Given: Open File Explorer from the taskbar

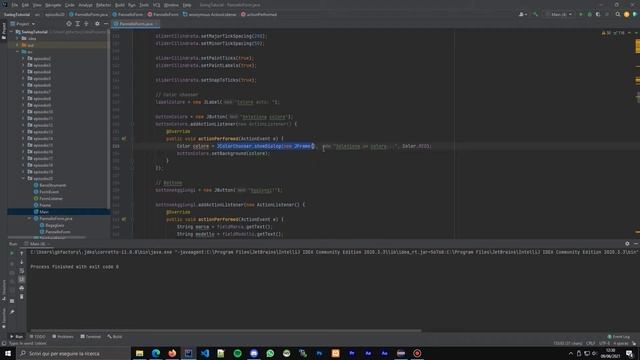Looking at the screenshot, I should point(140,353).
